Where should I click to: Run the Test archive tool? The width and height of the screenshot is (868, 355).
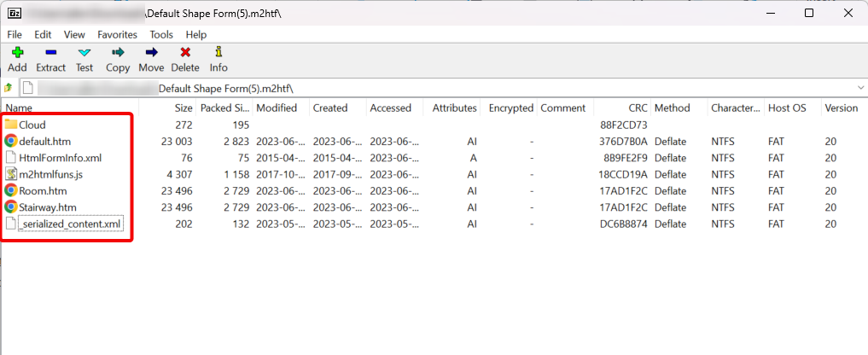tap(84, 53)
